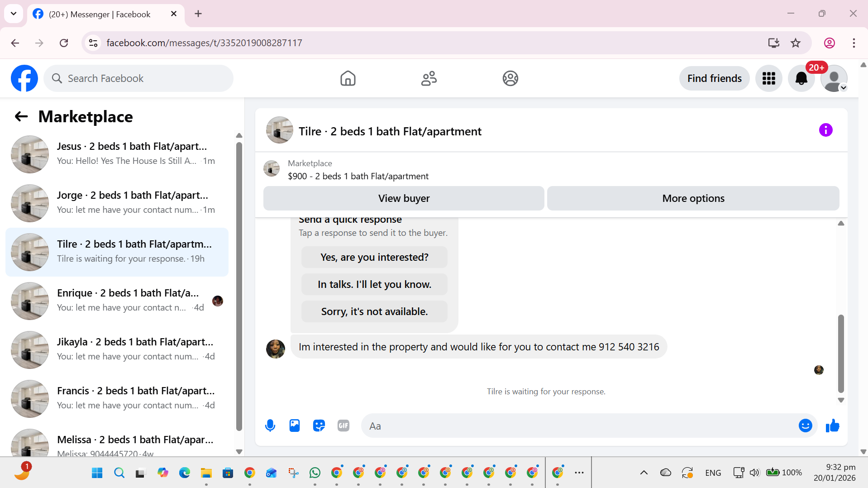This screenshot has height=488, width=868.
Task: Open the sticker picker icon
Action: tap(319, 426)
